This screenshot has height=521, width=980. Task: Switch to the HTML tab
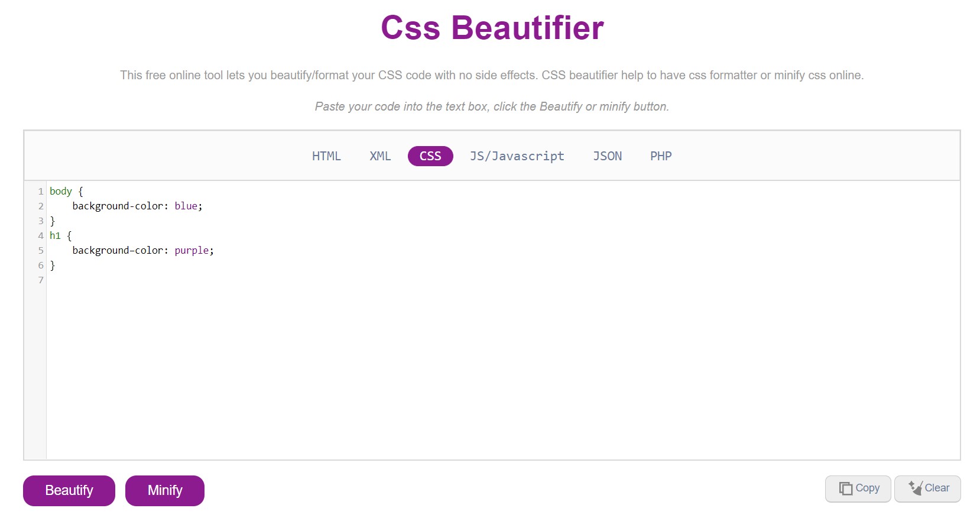click(x=326, y=156)
